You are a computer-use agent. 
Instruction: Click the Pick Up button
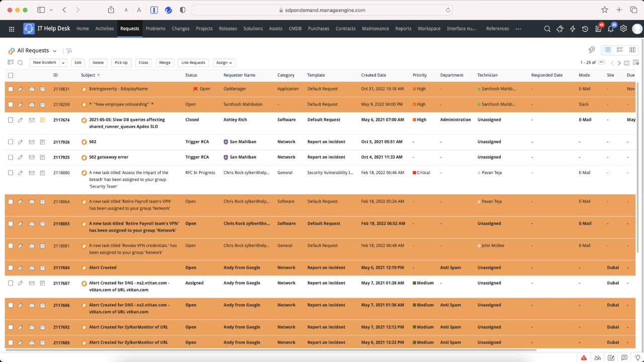(x=121, y=63)
